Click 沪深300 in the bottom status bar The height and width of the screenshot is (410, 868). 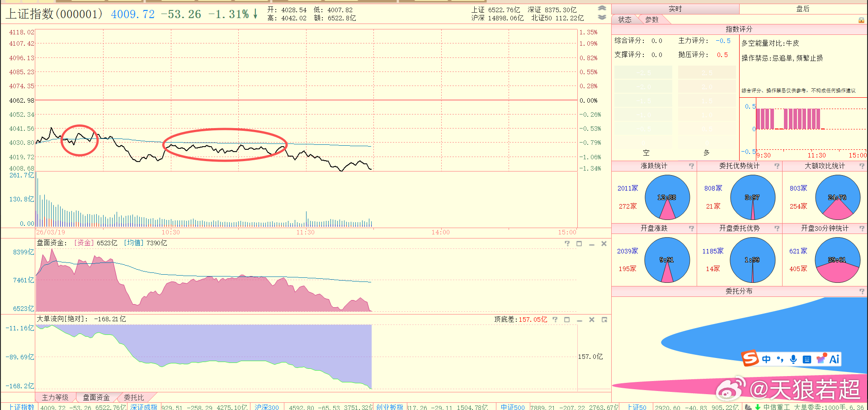point(267,407)
